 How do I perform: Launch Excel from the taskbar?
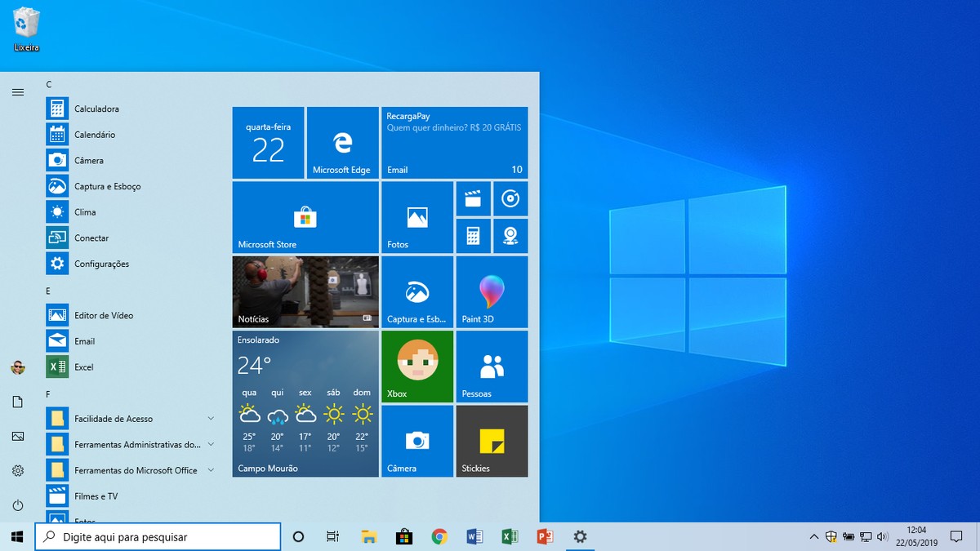click(510, 536)
